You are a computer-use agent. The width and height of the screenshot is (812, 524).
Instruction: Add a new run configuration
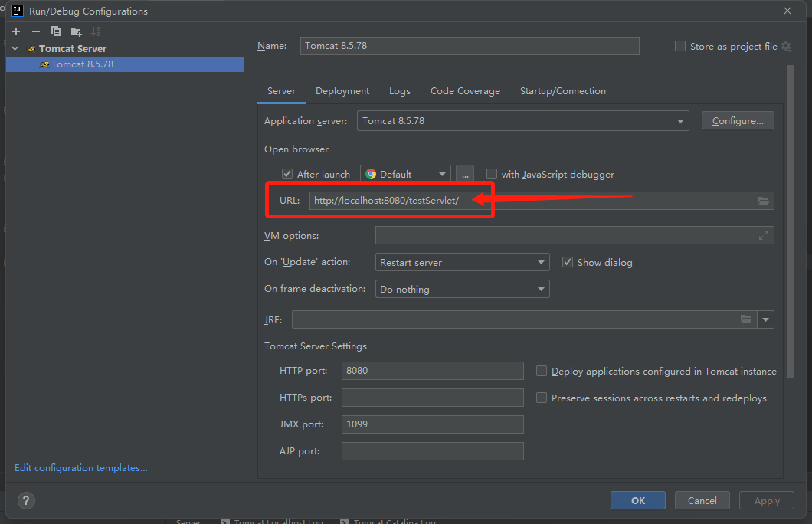pos(16,31)
